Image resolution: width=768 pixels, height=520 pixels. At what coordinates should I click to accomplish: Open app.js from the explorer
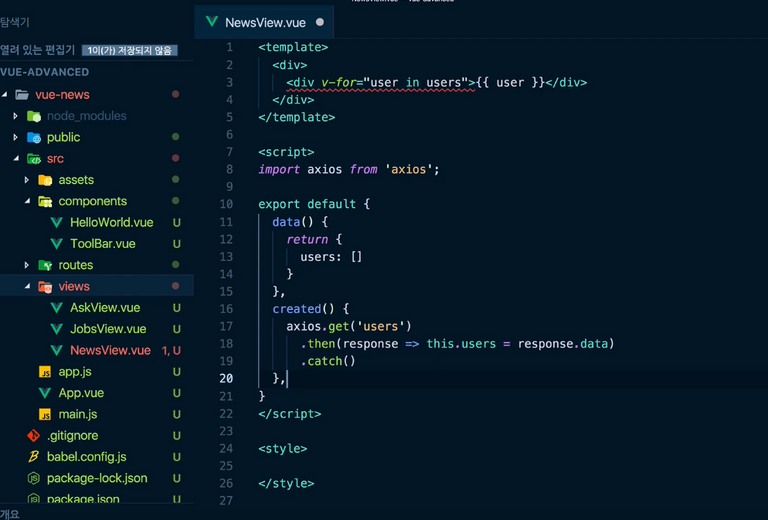pyautogui.click(x=75, y=372)
